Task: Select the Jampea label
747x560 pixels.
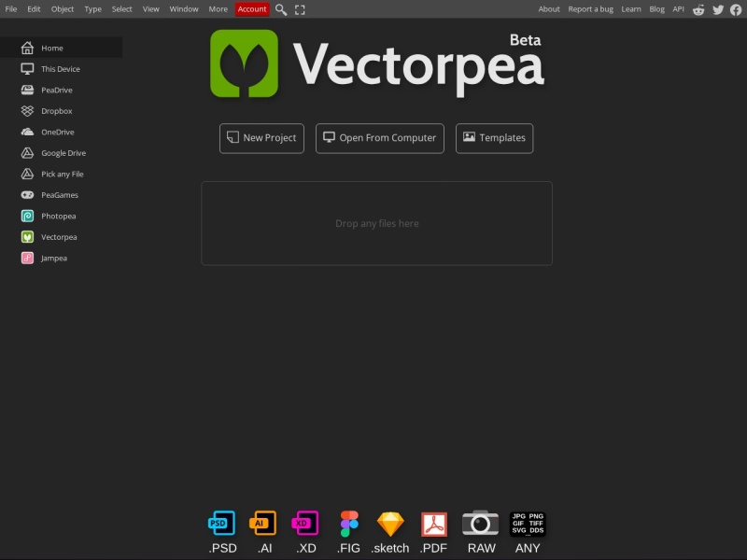Action: pos(54,259)
